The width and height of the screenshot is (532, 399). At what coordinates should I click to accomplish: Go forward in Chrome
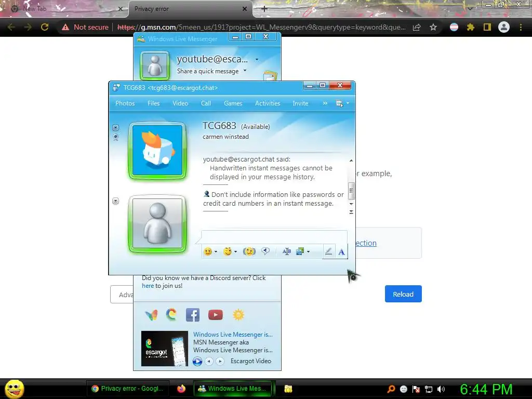[x=28, y=27]
